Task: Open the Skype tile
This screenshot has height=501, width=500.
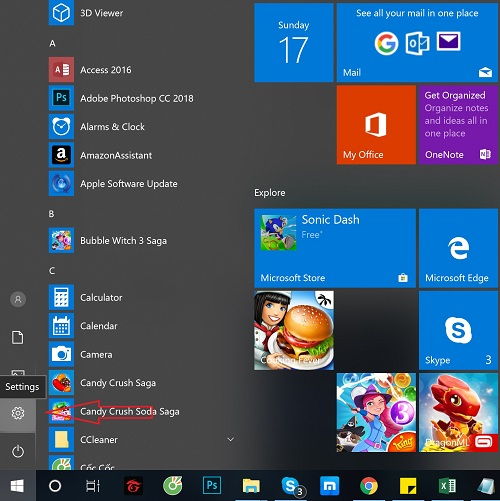Action: tap(458, 330)
